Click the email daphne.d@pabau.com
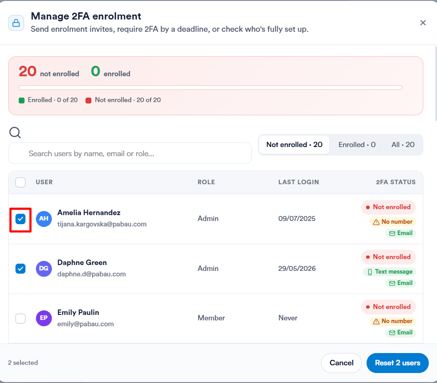 (92, 274)
